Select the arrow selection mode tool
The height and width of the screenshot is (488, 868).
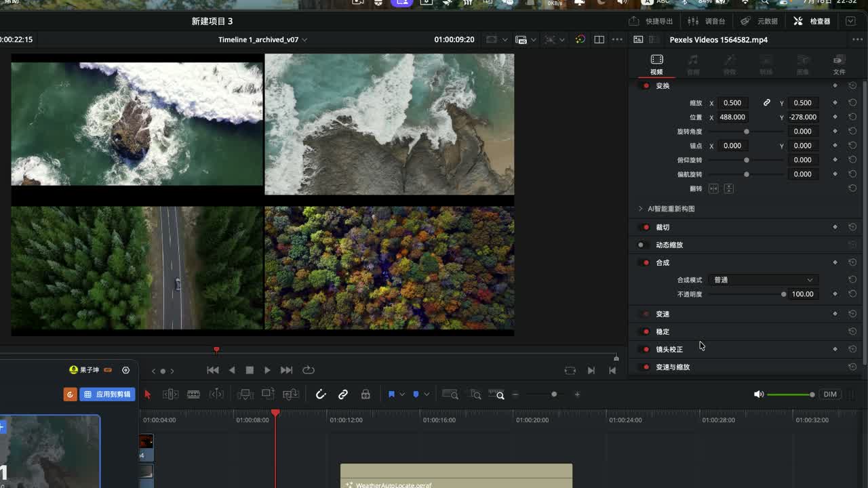[x=148, y=394]
